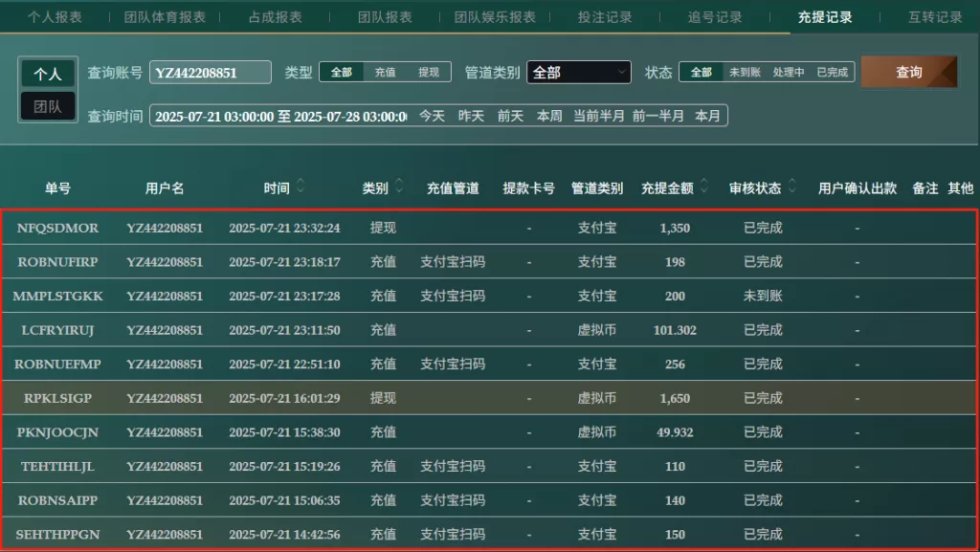Set 类型 filter to 全部
This screenshot has width=980, height=552.
coord(342,73)
